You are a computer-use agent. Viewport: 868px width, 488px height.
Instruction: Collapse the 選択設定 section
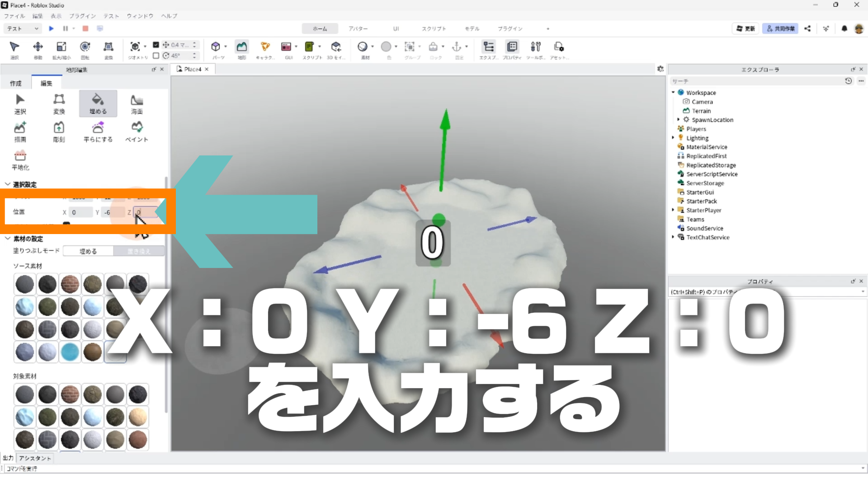coord(8,184)
